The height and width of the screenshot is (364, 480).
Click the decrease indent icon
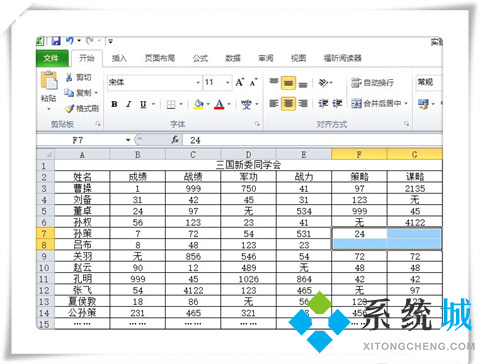tap(323, 104)
